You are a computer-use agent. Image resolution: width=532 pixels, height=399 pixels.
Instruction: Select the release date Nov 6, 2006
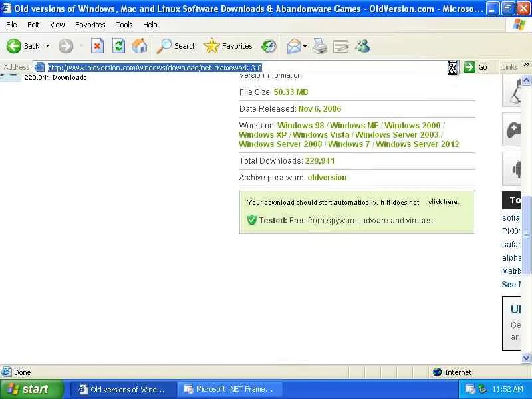click(x=320, y=109)
